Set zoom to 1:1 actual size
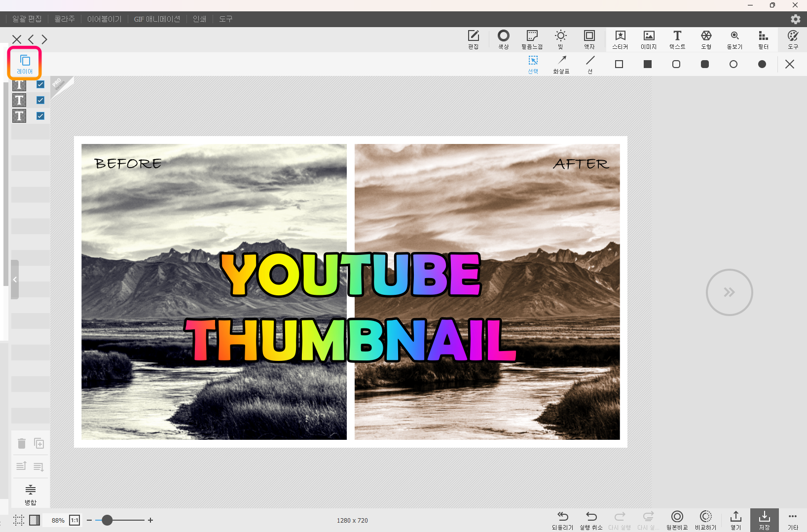807x532 pixels. coord(74,520)
